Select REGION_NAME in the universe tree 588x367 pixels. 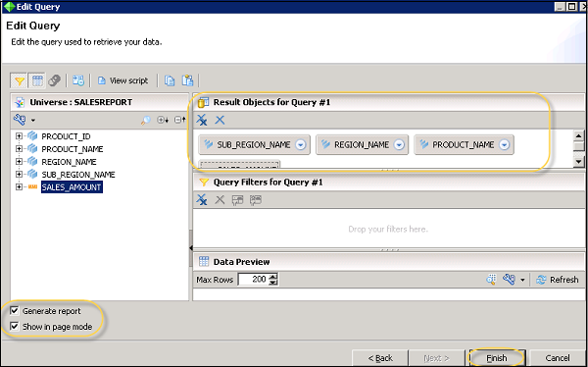[69, 162]
